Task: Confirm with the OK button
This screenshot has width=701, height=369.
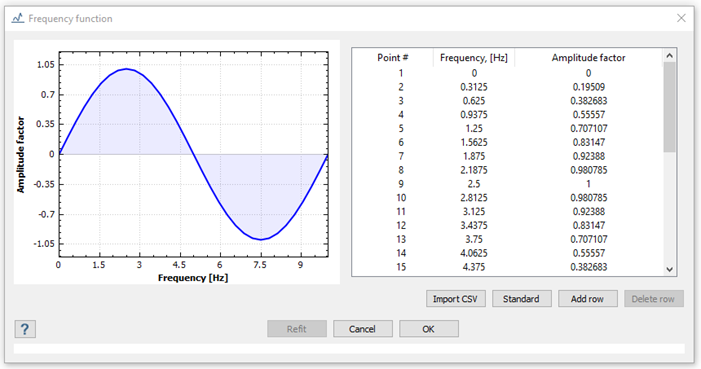Action: click(428, 329)
